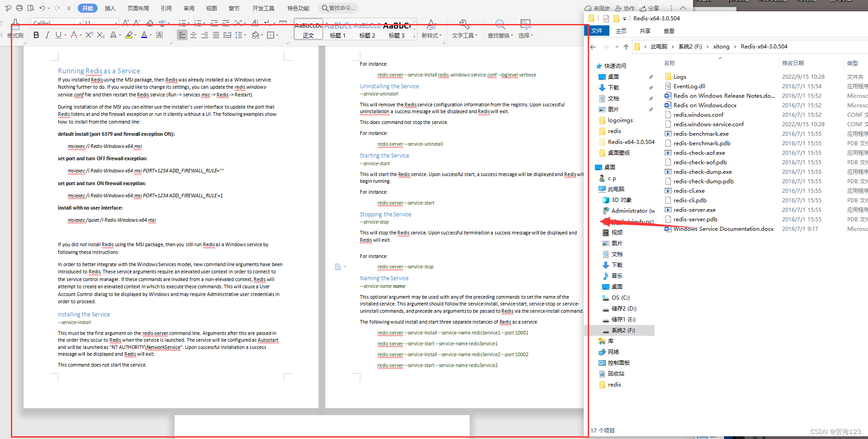Click the bulleted list icon

(182, 23)
